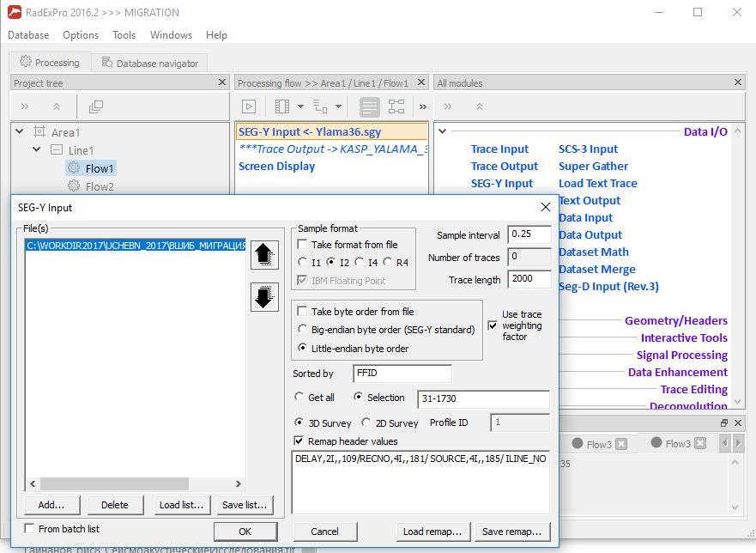Choose Big-endian byte order option

tap(302, 329)
